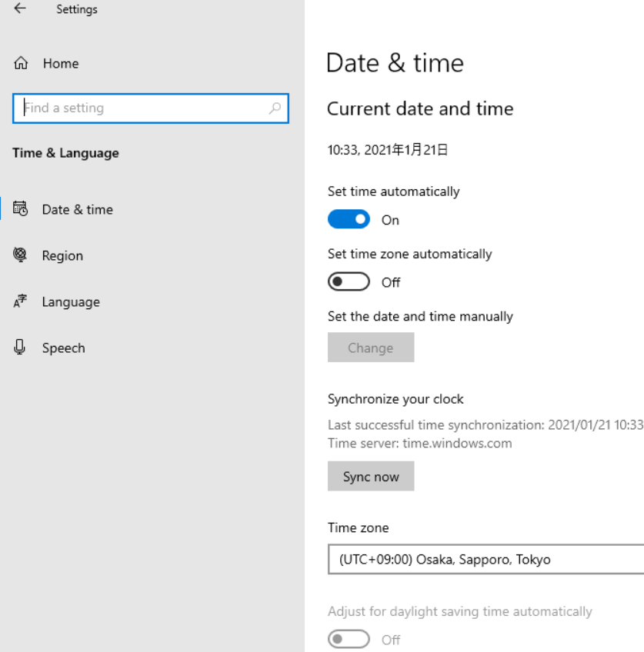The image size is (644, 652).
Task: Click the Settings window title text
Action: point(77,10)
